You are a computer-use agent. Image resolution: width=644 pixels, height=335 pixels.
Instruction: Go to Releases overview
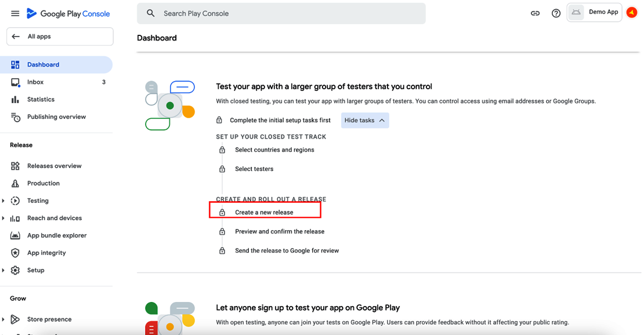tap(54, 166)
